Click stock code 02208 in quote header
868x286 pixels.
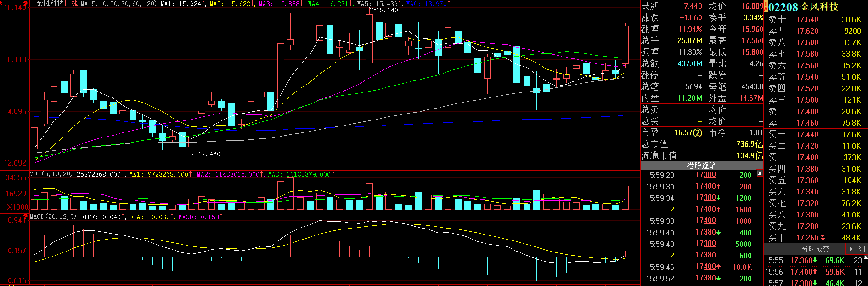783,7
